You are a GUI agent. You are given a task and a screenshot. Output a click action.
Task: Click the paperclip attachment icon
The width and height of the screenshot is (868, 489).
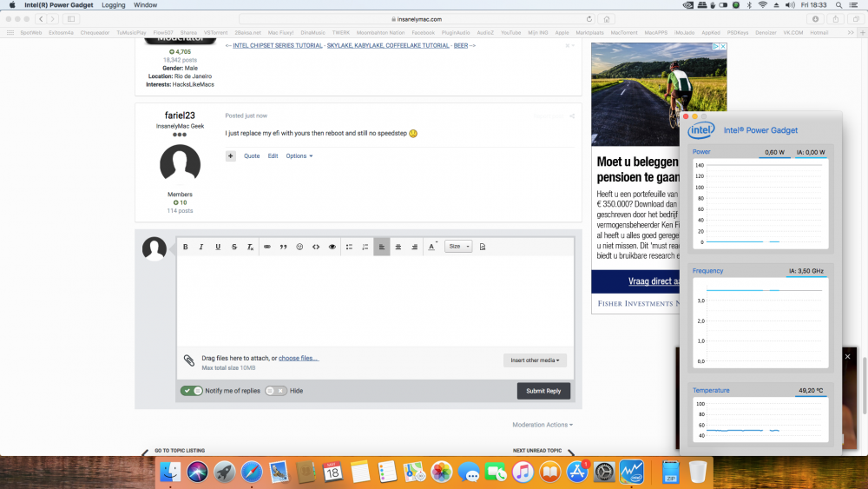coord(188,360)
